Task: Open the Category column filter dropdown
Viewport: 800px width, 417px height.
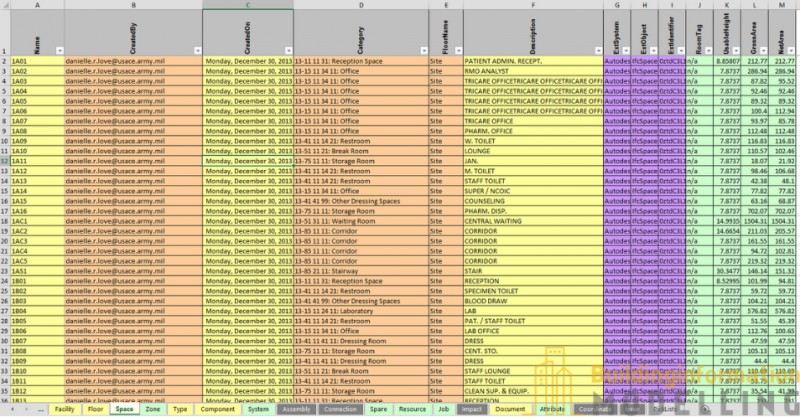Action: click(x=423, y=51)
